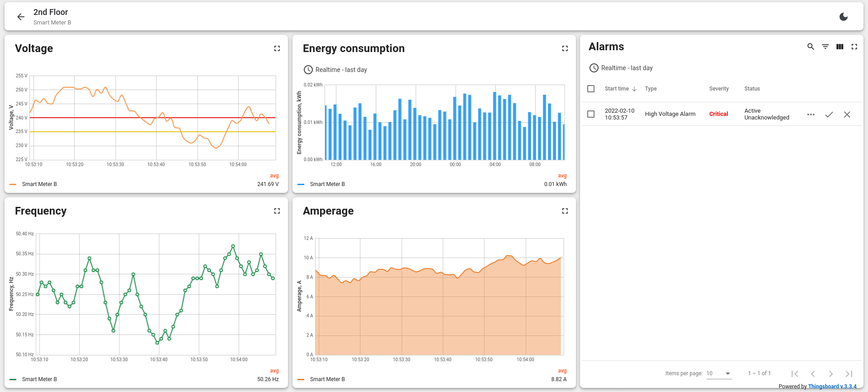The height and width of the screenshot is (392, 868).
Task: Click the back arrow beside 2nd Floor
Action: [x=21, y=17]
